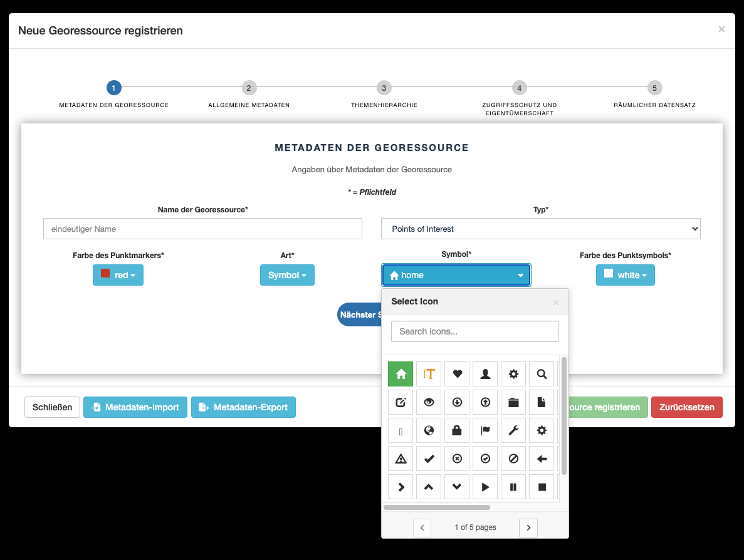The image size is (744, 560).
Task: Jump to step 5 Räumlicher Datensatz
Action: click(x=654, y=88)
